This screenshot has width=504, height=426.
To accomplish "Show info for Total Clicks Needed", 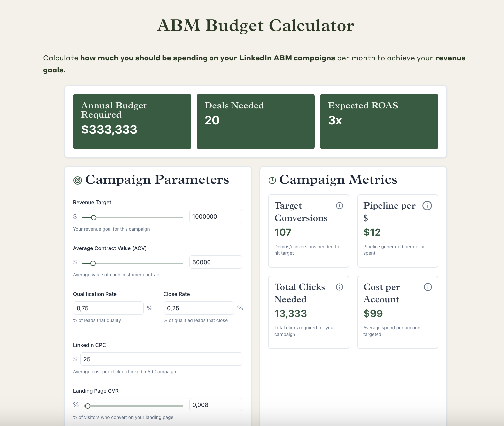I will pyautogui.click(x=339, y=287).
